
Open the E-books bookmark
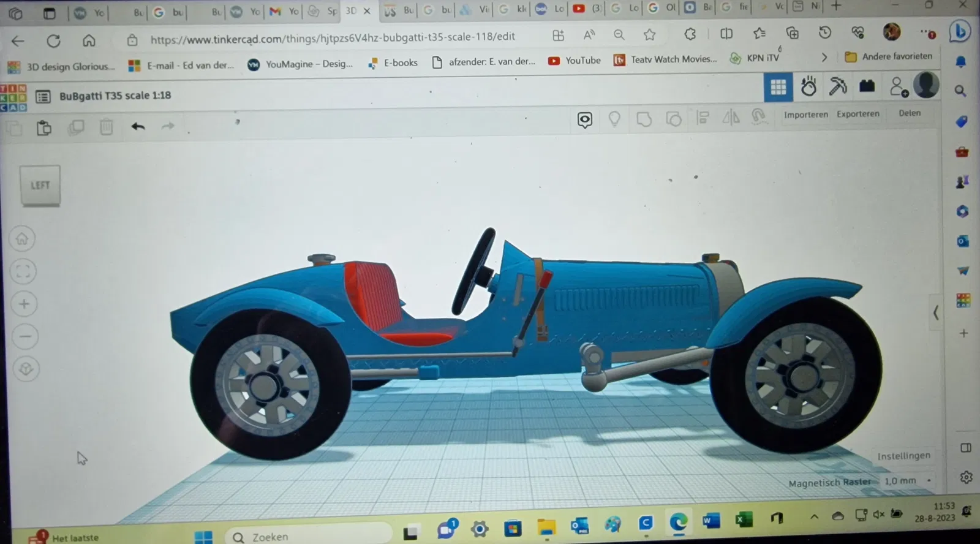tap(392, 63)
